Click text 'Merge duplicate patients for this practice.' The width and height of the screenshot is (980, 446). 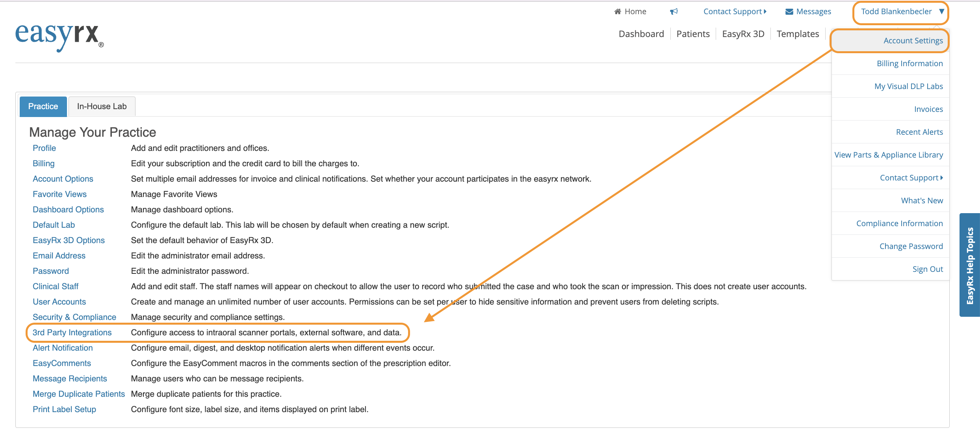coord(206,394)
